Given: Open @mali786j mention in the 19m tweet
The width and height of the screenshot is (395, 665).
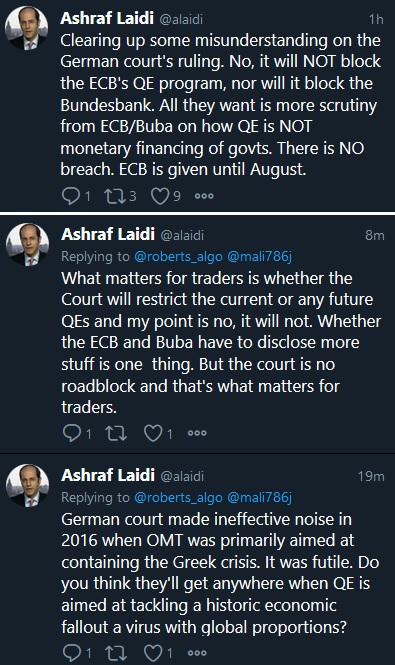Looking at the screenshot, I should [260, 497].
